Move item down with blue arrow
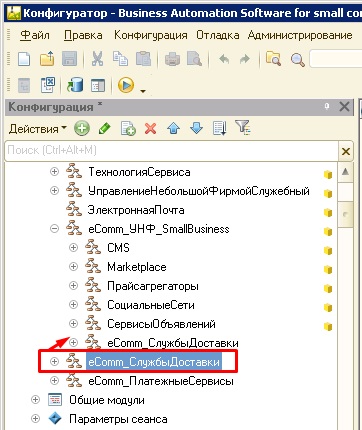Image resolution: width=362 pixels, height=430 pixels. coord(196,128)
